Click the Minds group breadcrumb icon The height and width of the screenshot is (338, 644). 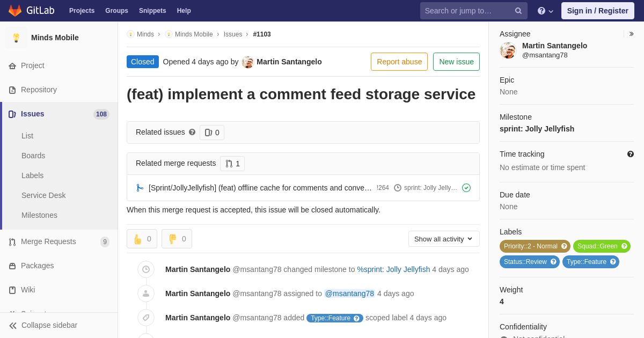point(130,34)
